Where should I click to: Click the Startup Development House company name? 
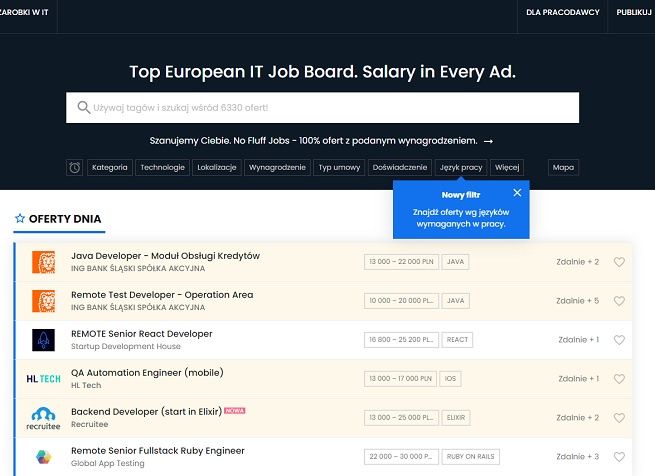coord(126,346)
